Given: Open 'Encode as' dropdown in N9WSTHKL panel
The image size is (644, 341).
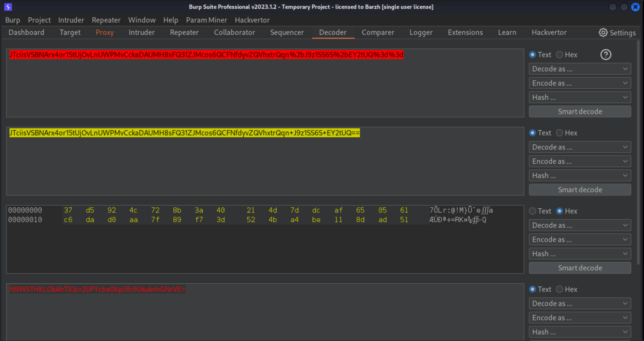Looking at the screenshot, I should pyautogui.click(x=580, y=318).
